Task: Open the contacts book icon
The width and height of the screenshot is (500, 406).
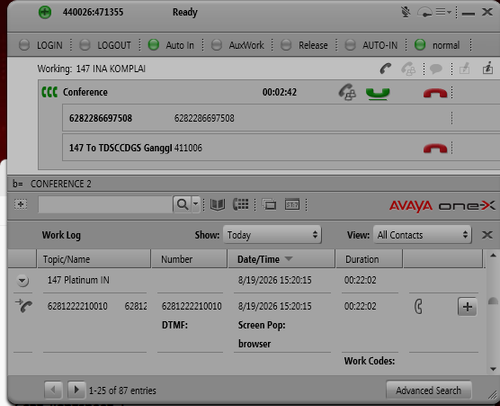Action: tap(217, 204)
